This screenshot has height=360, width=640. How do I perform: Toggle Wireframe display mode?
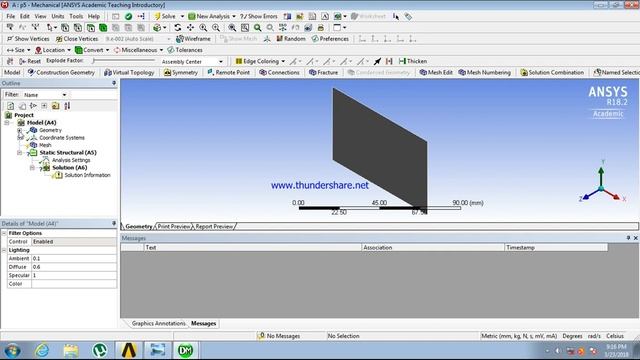coord(193,39)
